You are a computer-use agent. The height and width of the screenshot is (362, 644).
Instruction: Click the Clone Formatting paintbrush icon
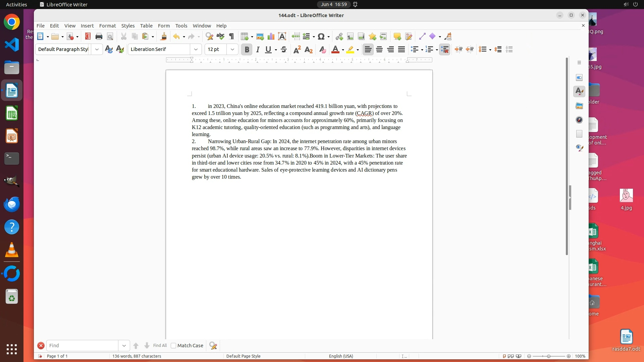point(164,36)
